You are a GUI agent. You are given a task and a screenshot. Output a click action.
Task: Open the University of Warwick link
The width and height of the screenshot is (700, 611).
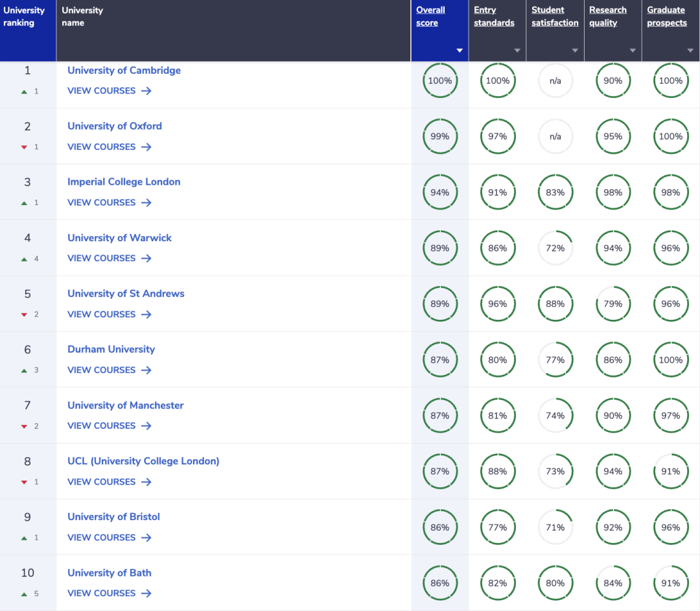119,238
